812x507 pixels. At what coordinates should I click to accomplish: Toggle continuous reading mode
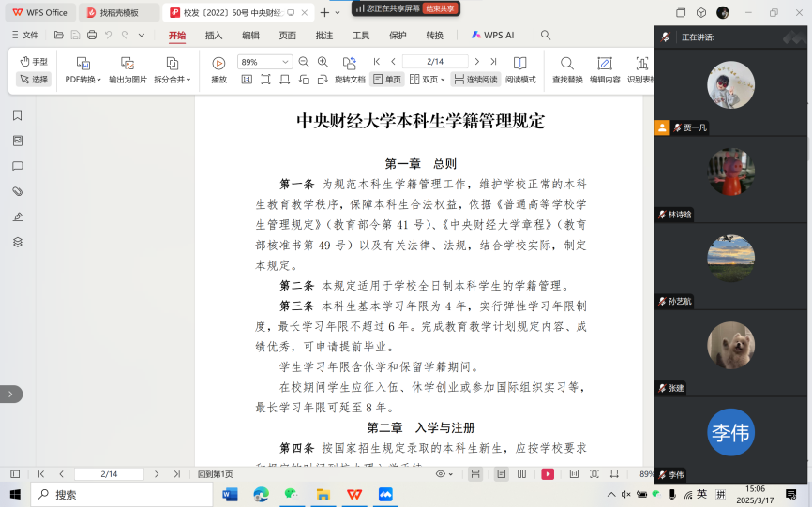click(475, 80)
